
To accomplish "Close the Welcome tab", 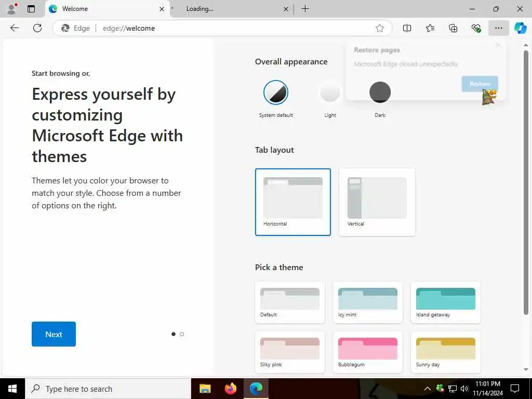I will click(x=162, y=9).
